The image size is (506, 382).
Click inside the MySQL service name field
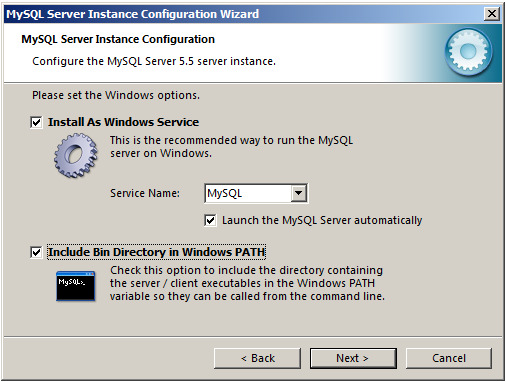(248, 193)
